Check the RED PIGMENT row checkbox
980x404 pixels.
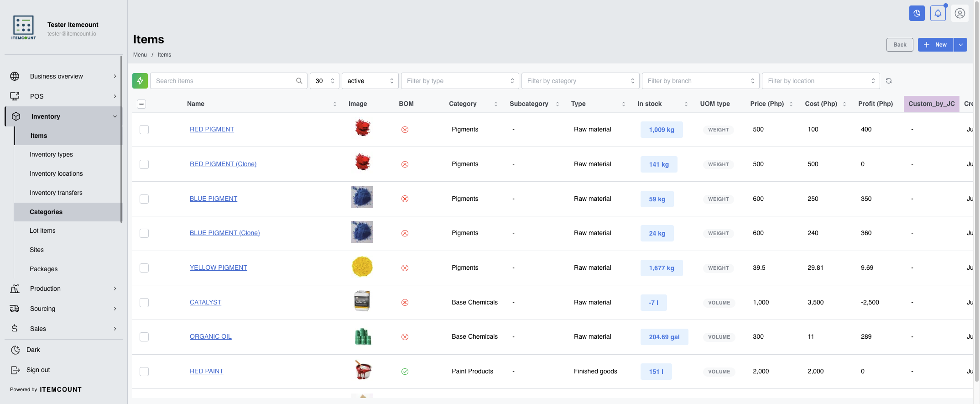point(144,130)
